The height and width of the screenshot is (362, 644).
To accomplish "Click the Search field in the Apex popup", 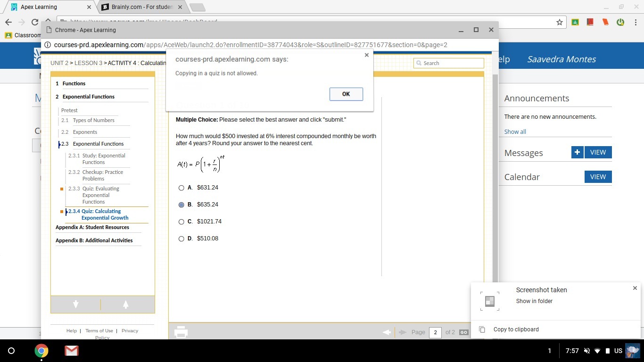I will tap(449, 63).
